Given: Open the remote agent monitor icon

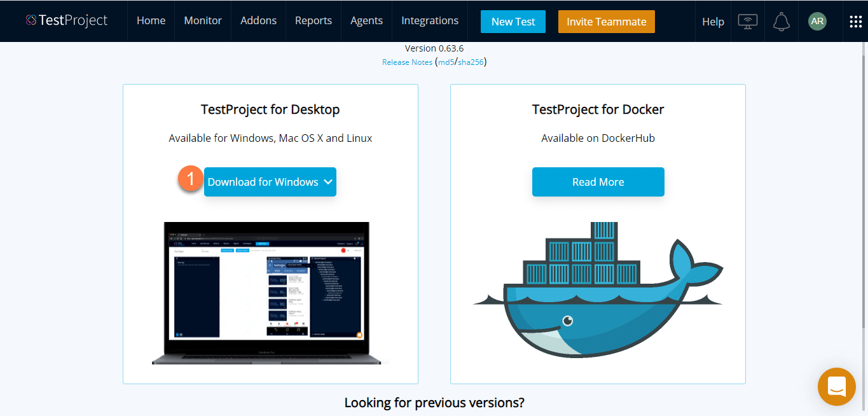Looking at the screenshot, I should click(748, 21).
